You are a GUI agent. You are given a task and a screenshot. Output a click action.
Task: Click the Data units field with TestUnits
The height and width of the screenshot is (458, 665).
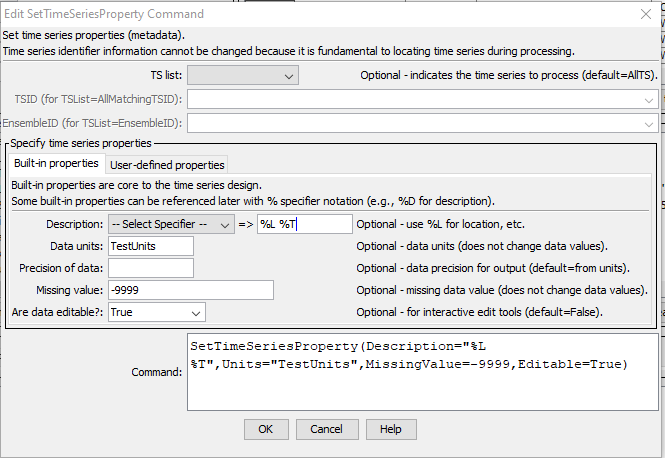pos(151,246)
